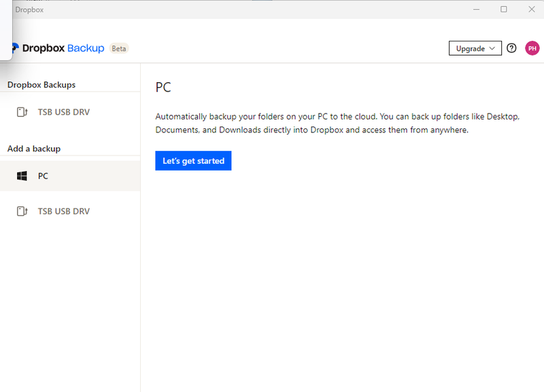The image size is (544, 392).
Task: Close the Dropbox window
Action: point(530,9)
